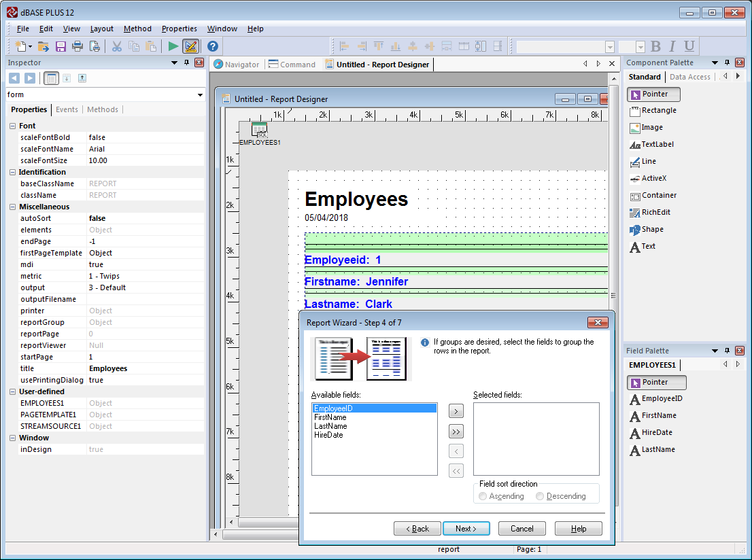The image size is (752, 560).
Task: Toggle Pointer button in Field Palette
Action: (x=657, y=383)
